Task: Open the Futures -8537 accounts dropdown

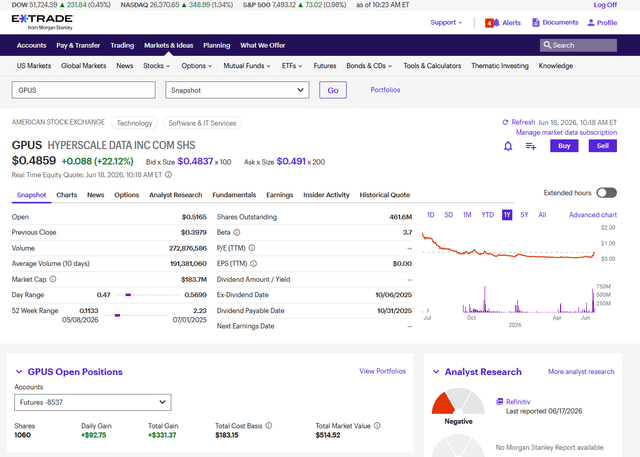Action: coord(93,402)
